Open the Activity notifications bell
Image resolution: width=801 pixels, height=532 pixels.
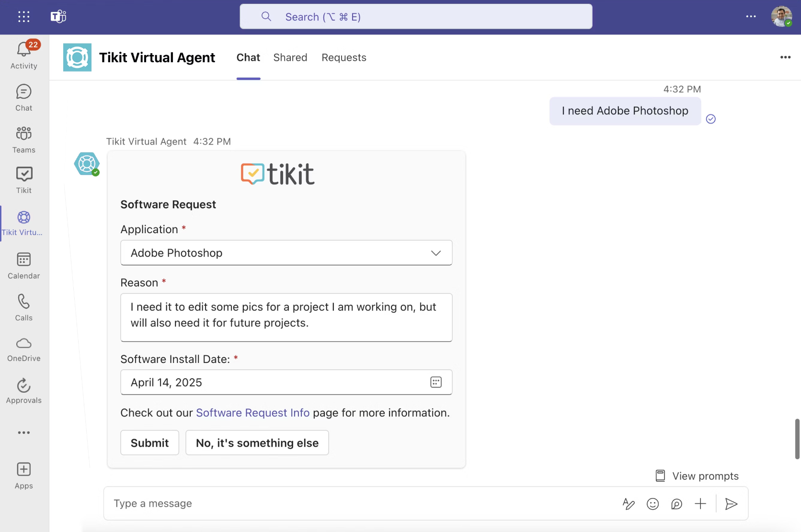tap(23, 50)
